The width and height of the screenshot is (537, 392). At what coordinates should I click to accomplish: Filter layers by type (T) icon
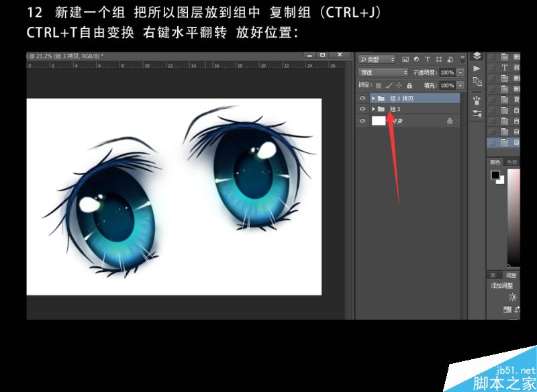[428, 59]
